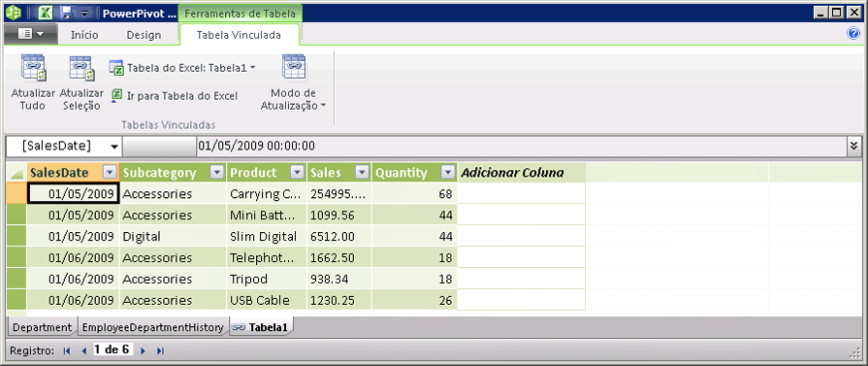Click the Ferramentas de Tabela contextual tab header
This screenshot has width=868, height=366.
pos(241,13)
